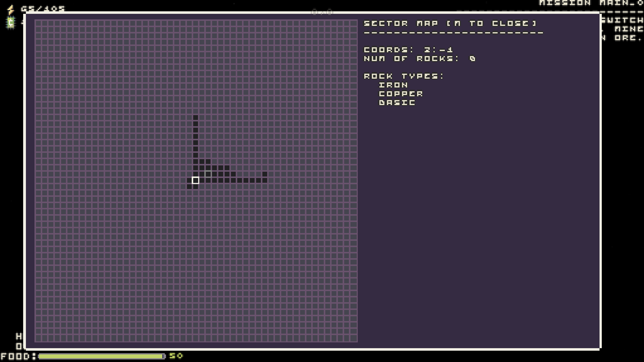
Task: Click topmost dark cell of vertical path
Action: (195, 117)
